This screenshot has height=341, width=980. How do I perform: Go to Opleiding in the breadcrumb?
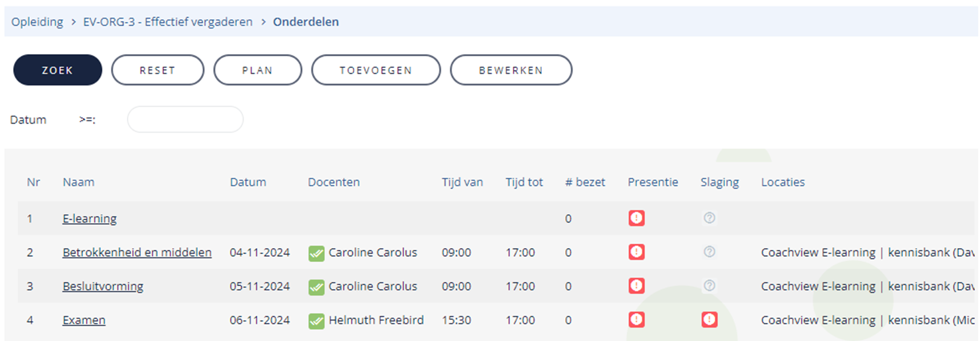click(37, 22)
